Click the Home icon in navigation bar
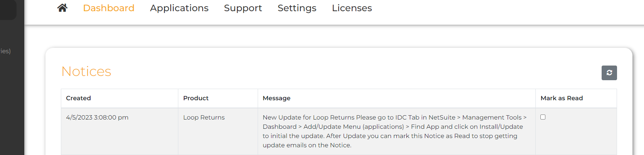Screen dimensions: 644x155 coord(62,8)
